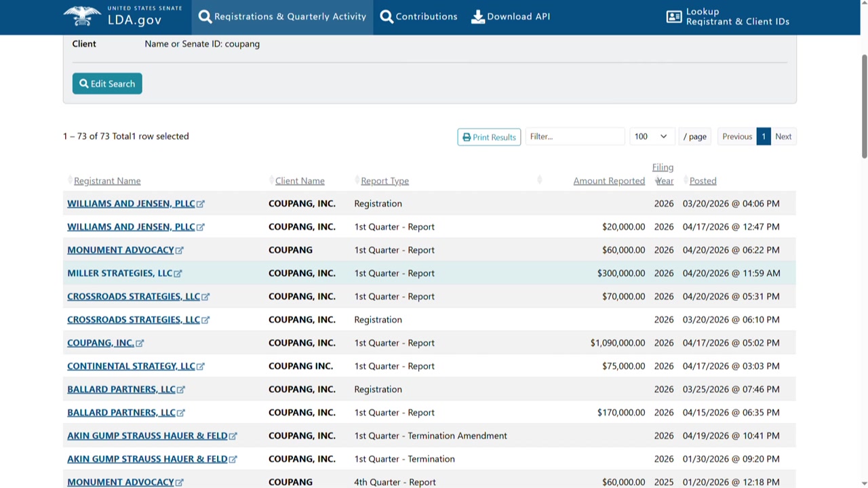Open external link icon beside Miller Strategies, LLC
The image size is (868, 488).
click(178, 274)
